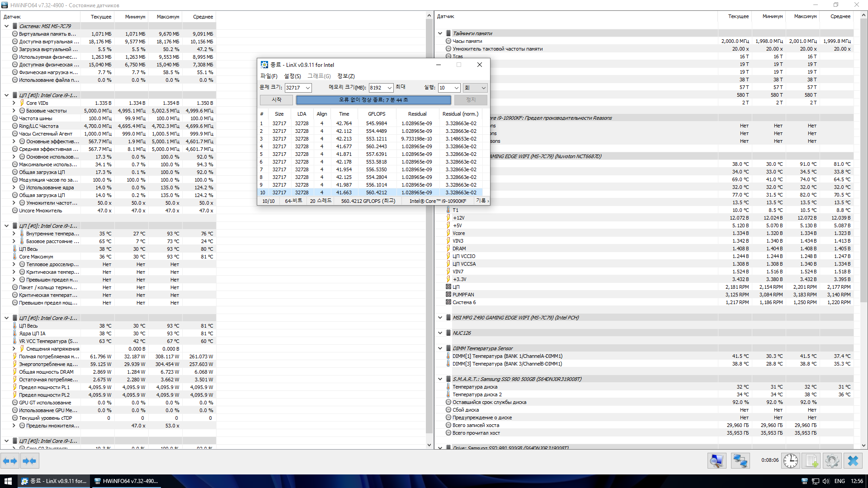Close sensors with the blue X icon
Image resolution: width=868 pixels, height=488 pixels.
[x=853, y=460]
